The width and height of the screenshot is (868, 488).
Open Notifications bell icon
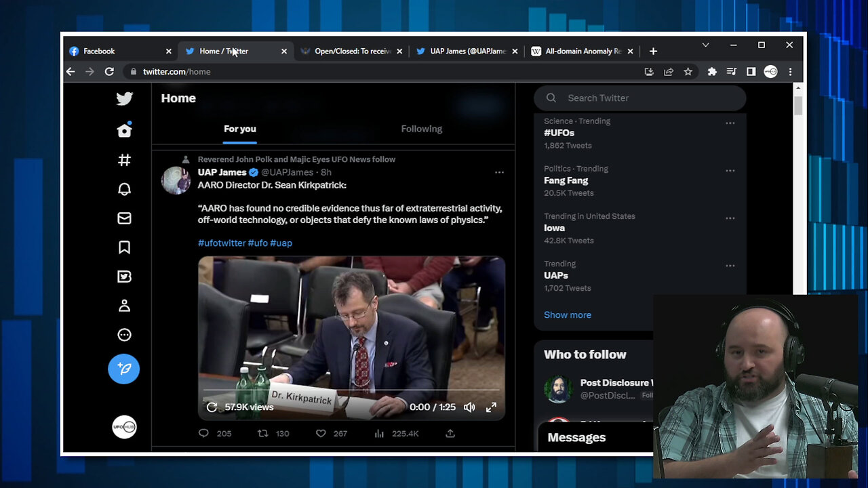[x=124, y=189]
